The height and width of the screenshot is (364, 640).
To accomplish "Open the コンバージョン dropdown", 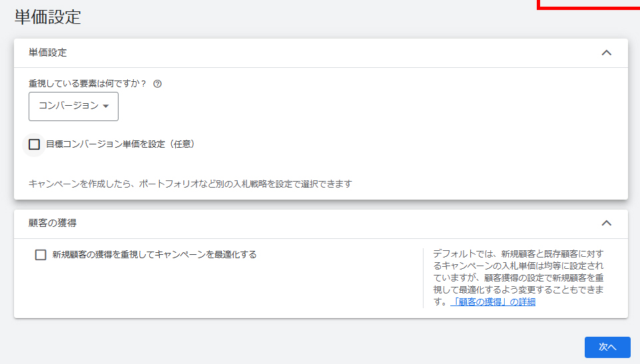I will pos(73,106).
